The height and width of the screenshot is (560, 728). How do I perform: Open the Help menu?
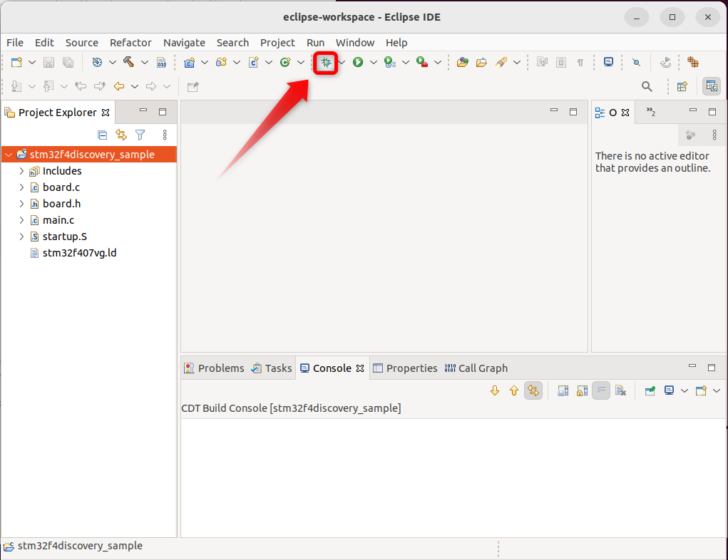tap(396, 43)
